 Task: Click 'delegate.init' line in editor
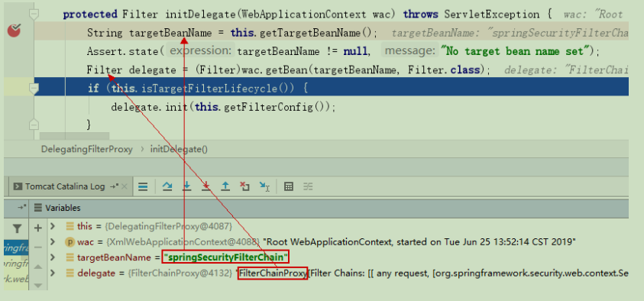click(x=223, y=108)
